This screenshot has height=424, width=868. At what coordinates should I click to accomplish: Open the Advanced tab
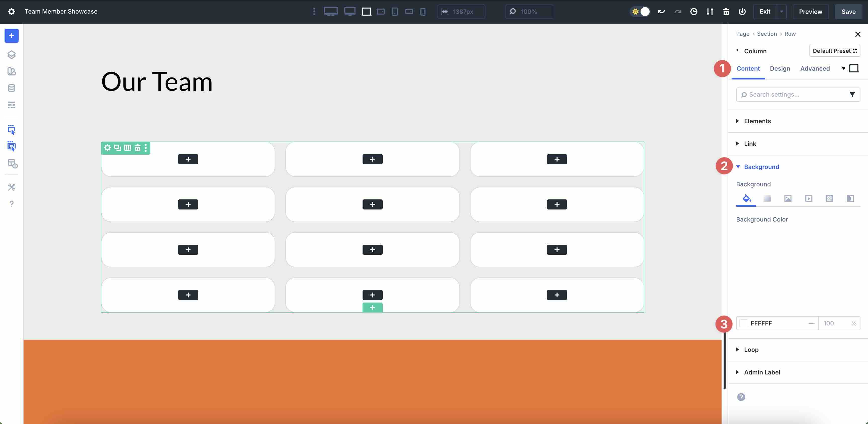815,68
